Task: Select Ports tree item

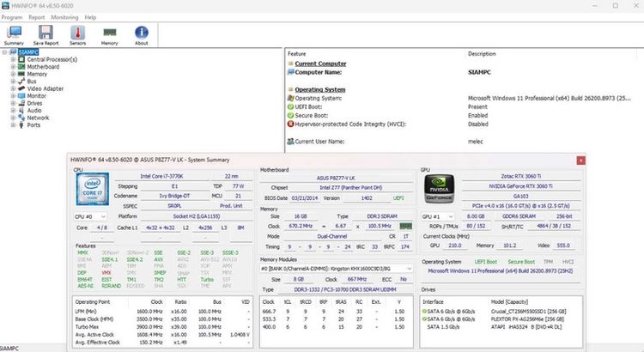Action: click(x=33, y=124)
